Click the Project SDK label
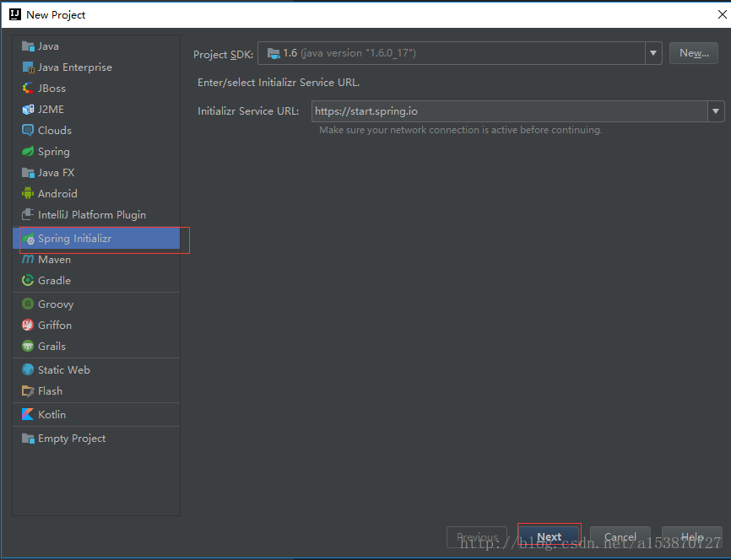Viewport: 731px width, 560px height. (x=224, y=54)
